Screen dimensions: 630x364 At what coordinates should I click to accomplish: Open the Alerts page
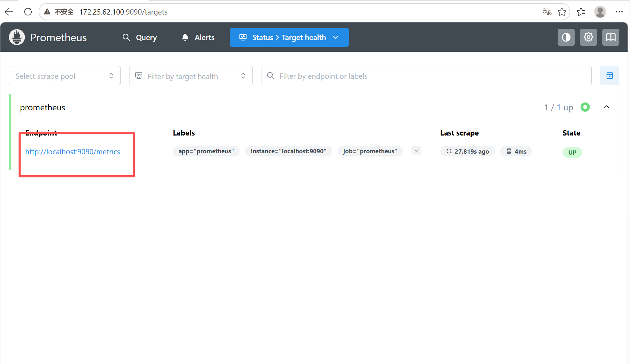(x=198, y=37)
